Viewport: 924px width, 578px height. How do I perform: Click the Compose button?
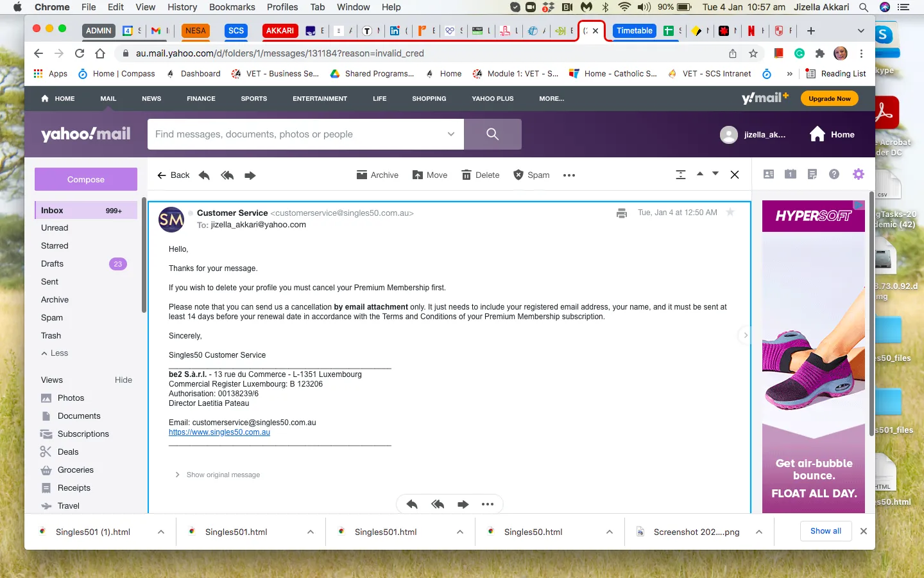(86, 179)
